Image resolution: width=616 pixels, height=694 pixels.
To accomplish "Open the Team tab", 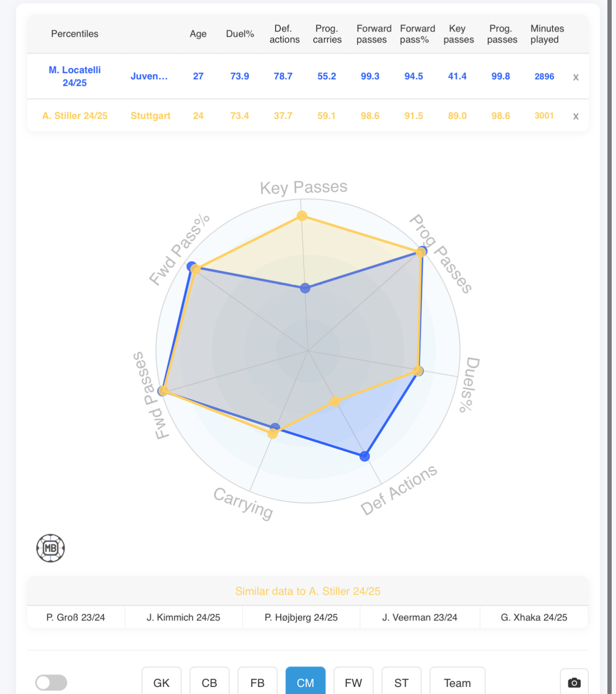I will tap(457, 683).
